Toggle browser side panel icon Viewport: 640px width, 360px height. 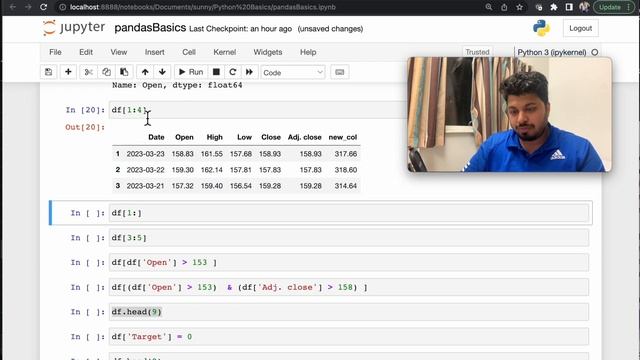click(569, 7)
